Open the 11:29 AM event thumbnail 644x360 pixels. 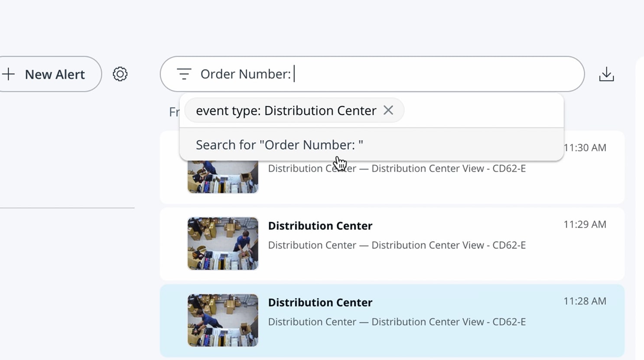(x=223, y=244)
